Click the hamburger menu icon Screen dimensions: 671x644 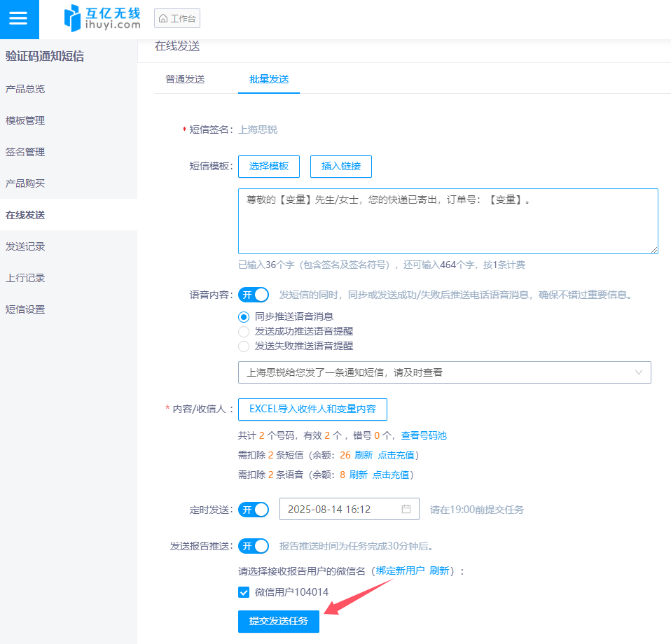pos(19,19)
